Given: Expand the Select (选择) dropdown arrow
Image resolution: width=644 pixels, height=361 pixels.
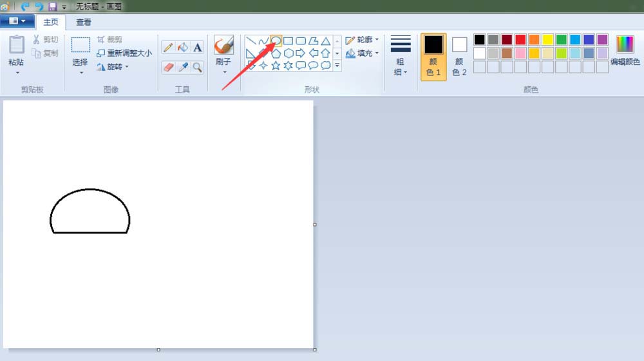Looking at the screenshot, I should [81, 73].
